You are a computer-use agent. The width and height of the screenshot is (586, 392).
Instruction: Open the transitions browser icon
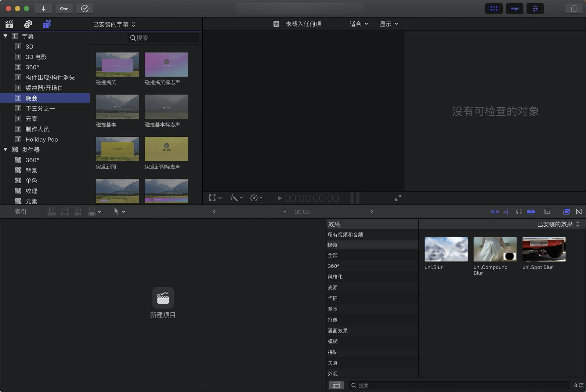coord(579,212)
